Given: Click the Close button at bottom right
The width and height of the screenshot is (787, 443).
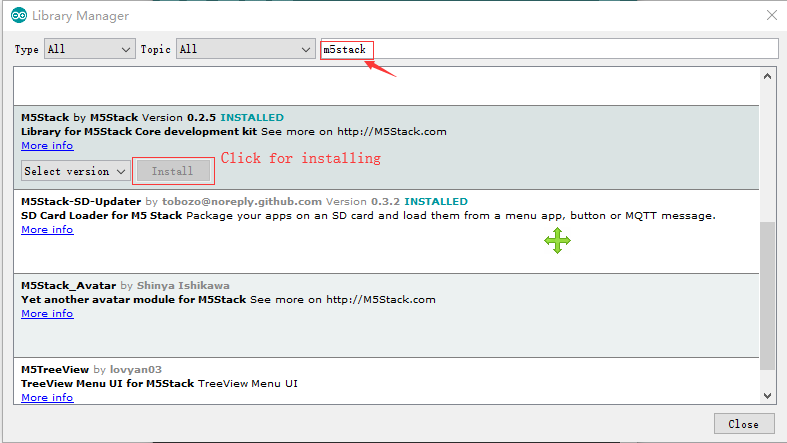Looking at the screenshot, I should (x=743, y=424).
